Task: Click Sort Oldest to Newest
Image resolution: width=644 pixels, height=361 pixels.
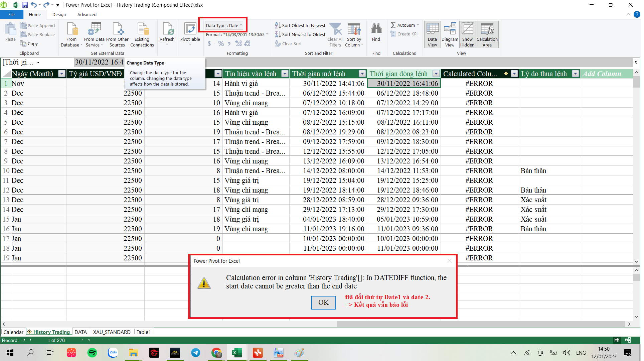Action: (x=300, y=25)
